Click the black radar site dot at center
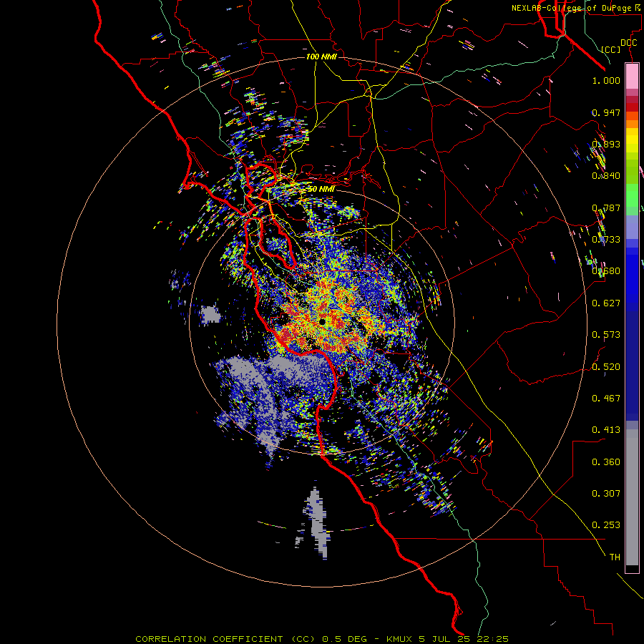644x644 pixels. (x=323, y=321)
